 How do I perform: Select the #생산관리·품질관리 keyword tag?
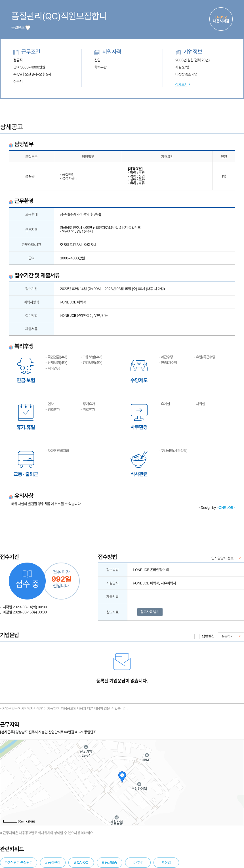[18, 862]
